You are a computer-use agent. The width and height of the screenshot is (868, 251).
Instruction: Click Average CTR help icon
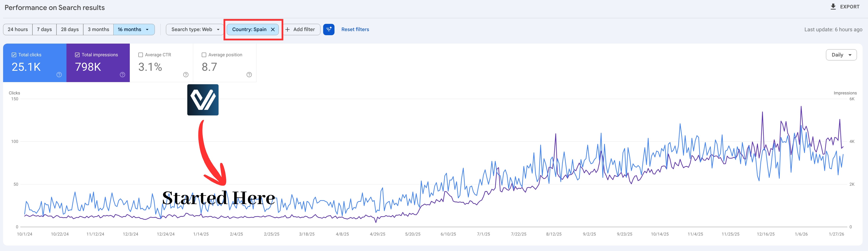click(x=186, y=75)
